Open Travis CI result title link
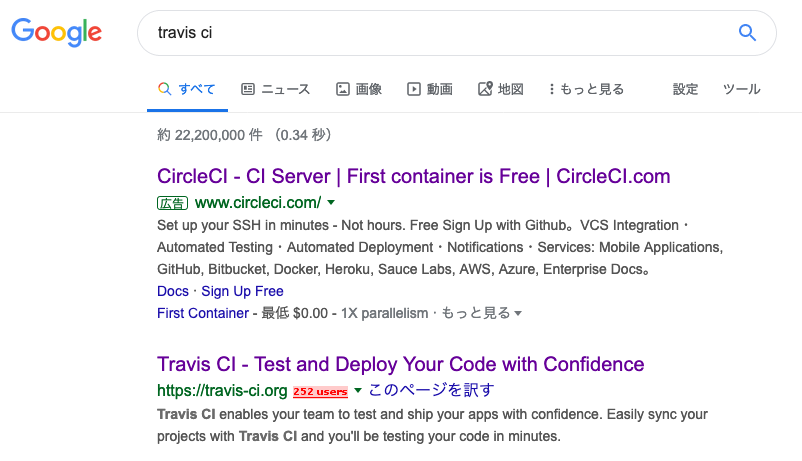The width and height of the screenshot is (802, 461). point(400,364)
